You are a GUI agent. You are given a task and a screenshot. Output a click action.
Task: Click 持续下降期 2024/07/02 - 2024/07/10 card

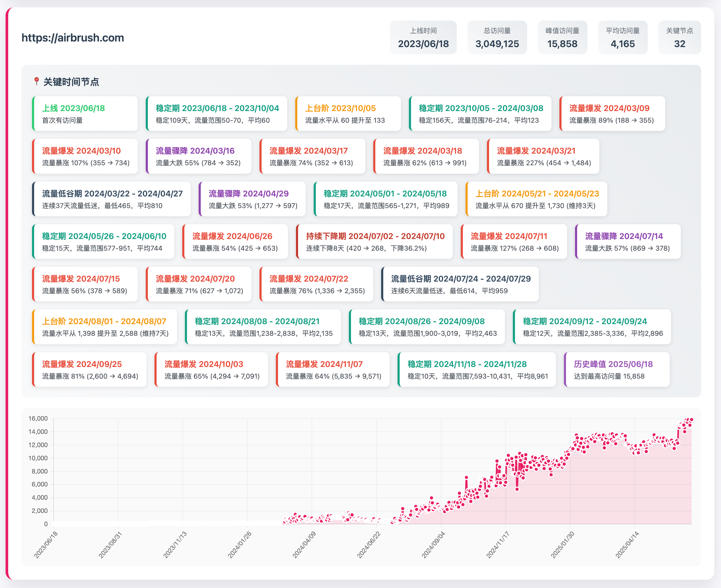coord(375,241)
